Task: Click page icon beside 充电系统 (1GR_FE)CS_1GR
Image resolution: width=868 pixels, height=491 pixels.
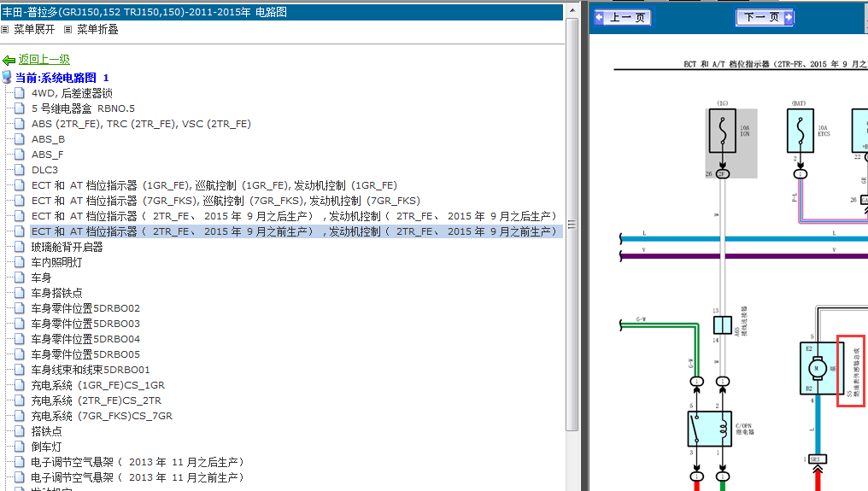Action: pos(20,385)
